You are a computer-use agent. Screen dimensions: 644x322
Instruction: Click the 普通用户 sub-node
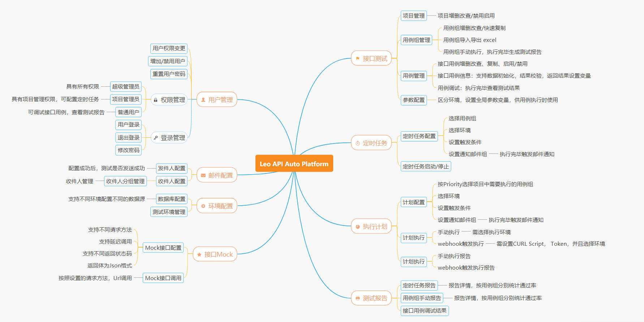click(128, 112)
